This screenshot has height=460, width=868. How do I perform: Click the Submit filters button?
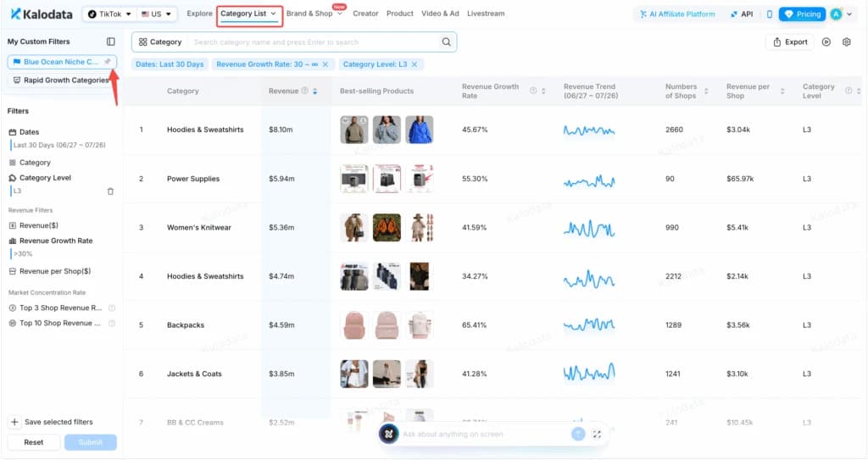[x=90, y=442]
